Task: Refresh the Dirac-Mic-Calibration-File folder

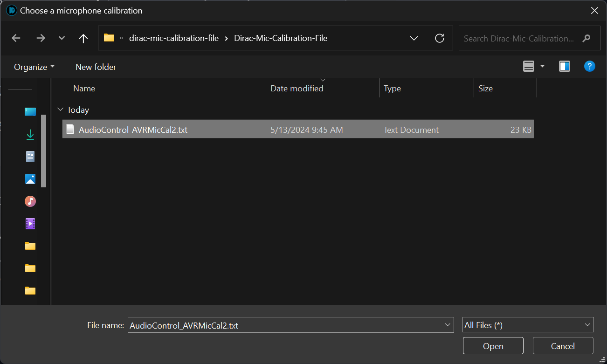Action: [x=439, y=38]
